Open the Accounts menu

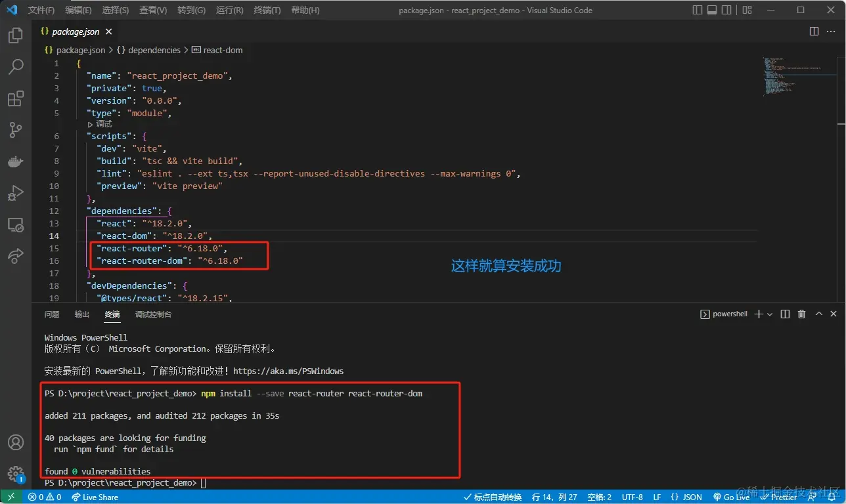16,442
